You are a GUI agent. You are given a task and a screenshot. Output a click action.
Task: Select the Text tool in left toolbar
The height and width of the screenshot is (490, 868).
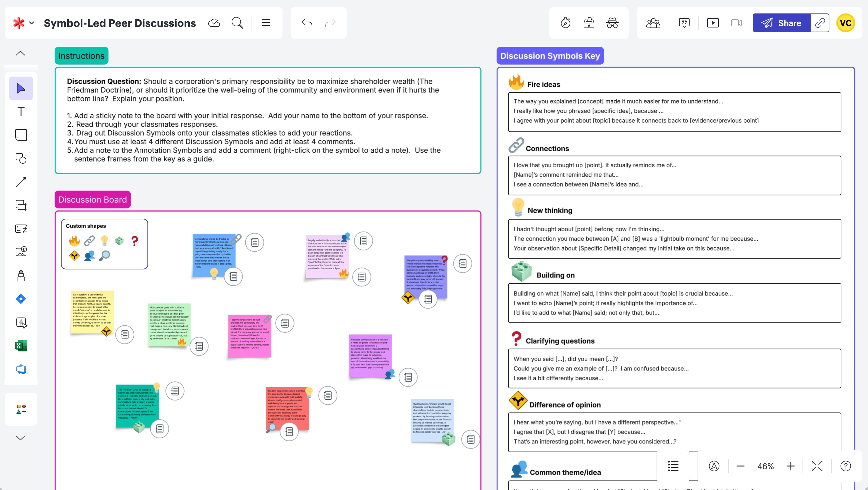click(x=21, y=112)
